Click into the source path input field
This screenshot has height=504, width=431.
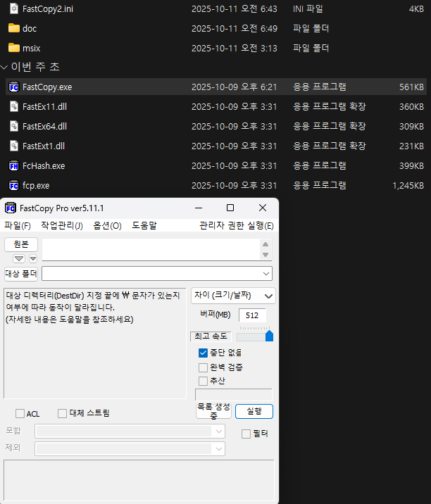pos(151,249)
